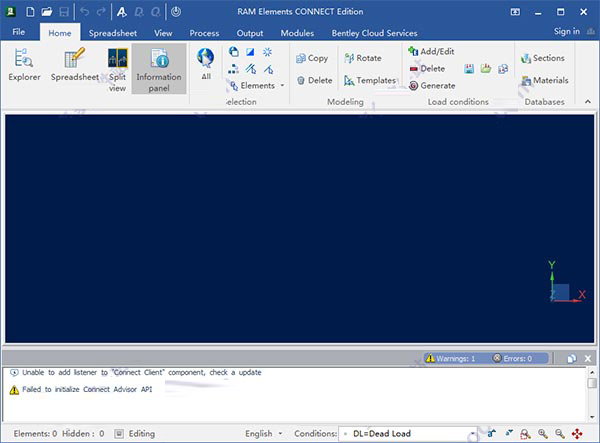Click the parallel lines with cursor selection icon
The image size is (600, 443).
(x=251, y=69)
